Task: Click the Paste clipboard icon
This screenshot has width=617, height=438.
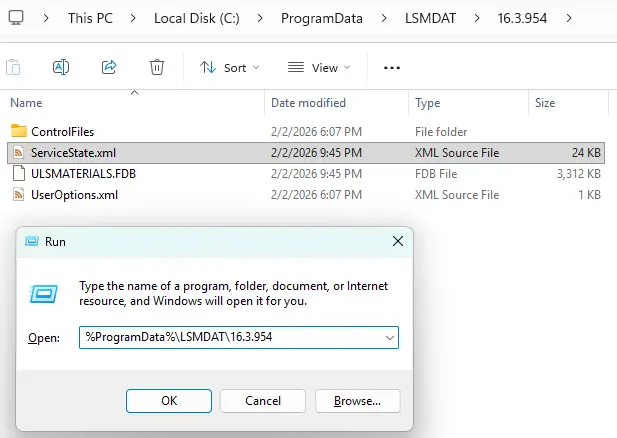Action: click(x=13, y=67)
